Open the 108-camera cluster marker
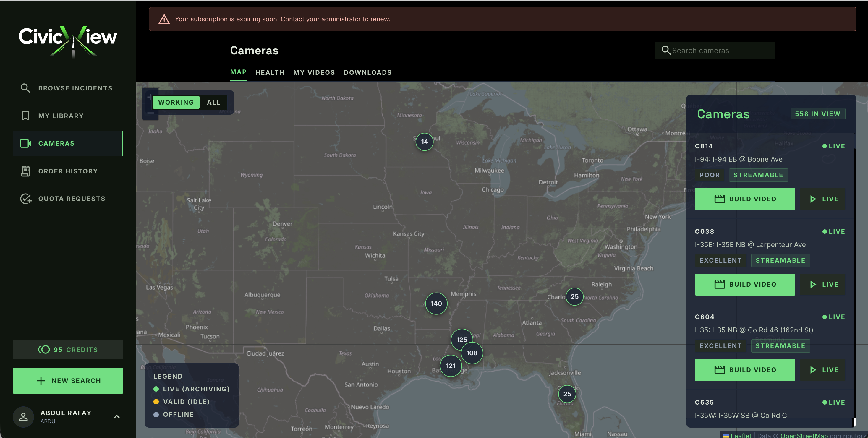 coord(472,353)
